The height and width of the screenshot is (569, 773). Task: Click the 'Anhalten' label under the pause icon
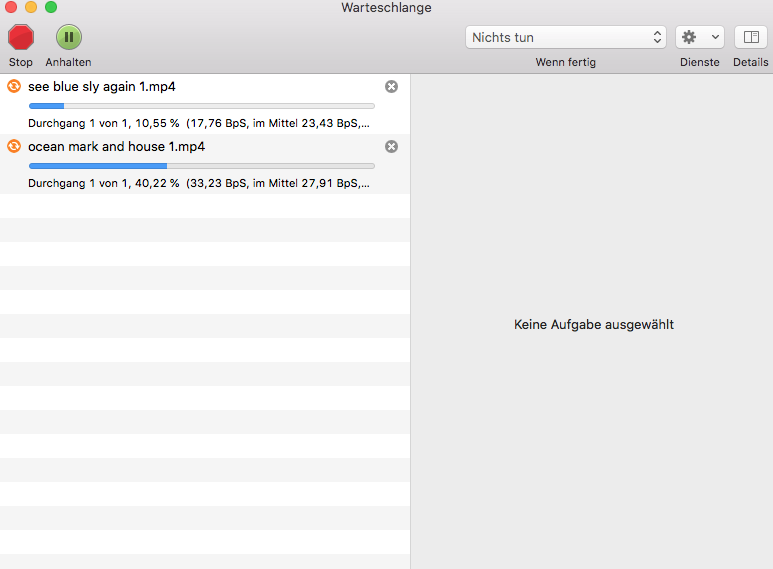pyautogui.click(x=68, y=62)
